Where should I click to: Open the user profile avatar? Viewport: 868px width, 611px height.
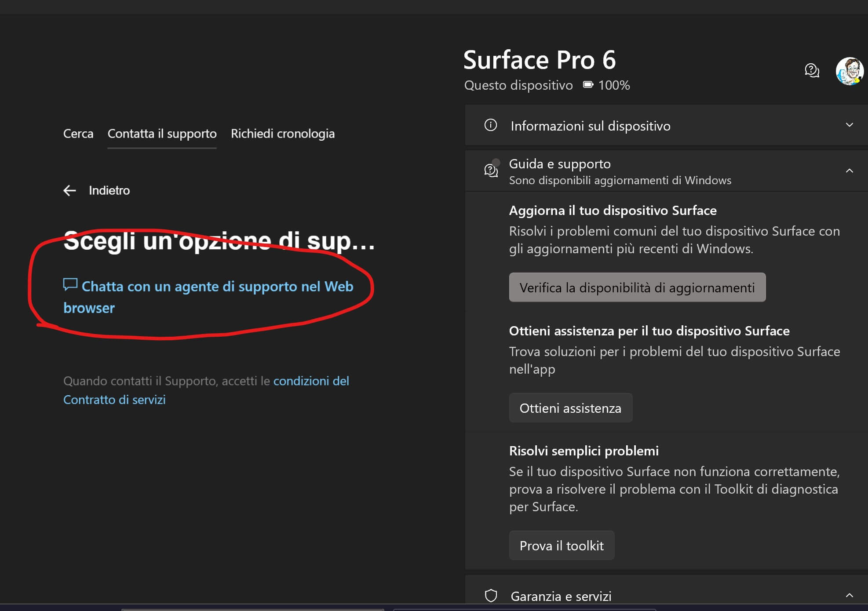pos(849,71)
